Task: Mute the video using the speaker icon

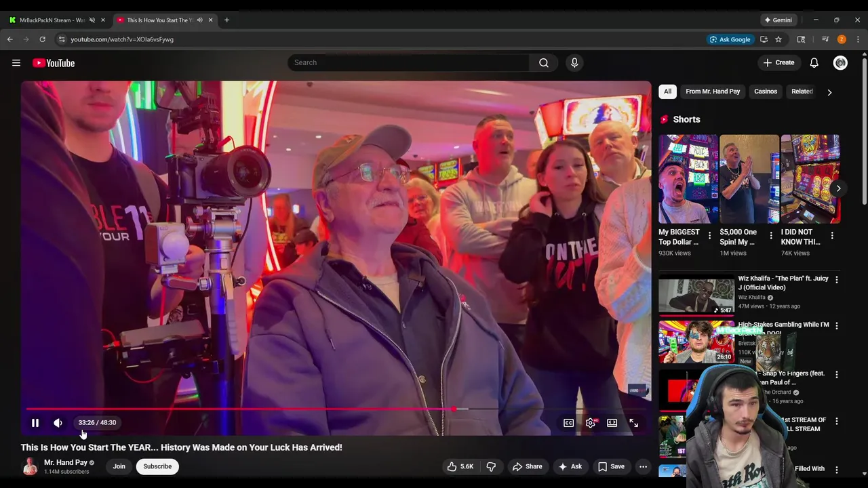Action: point(58,423)
